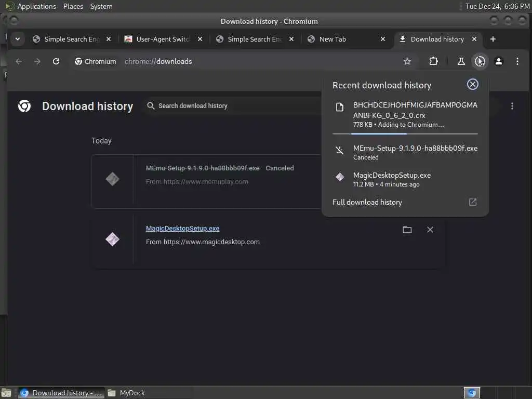Image resolution: width=532 pixels, height=399 pixels.
Task: Click the Today date heading
Action: pos(101,141)
